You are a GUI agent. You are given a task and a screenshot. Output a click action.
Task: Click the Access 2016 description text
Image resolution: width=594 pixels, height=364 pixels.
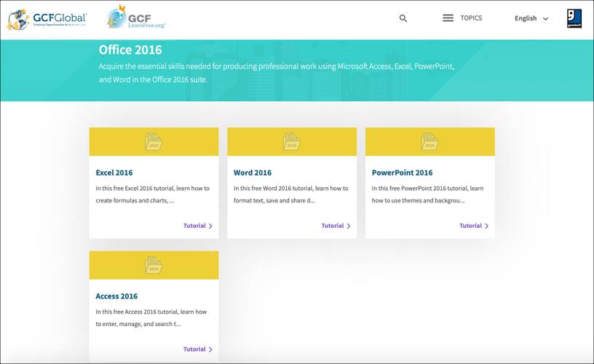151,318
